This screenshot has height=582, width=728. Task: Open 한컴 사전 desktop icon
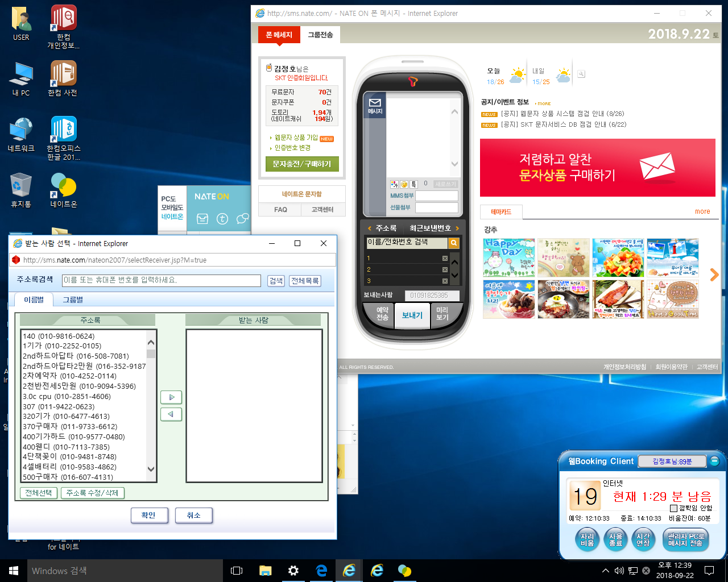coord(63,79)
